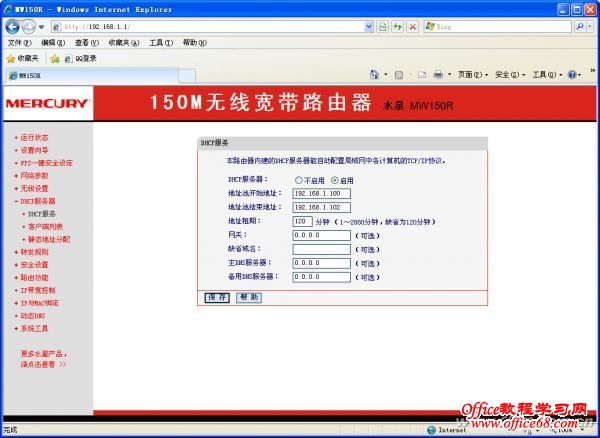Open the Home button dropdown arrow

click(386, 75)
